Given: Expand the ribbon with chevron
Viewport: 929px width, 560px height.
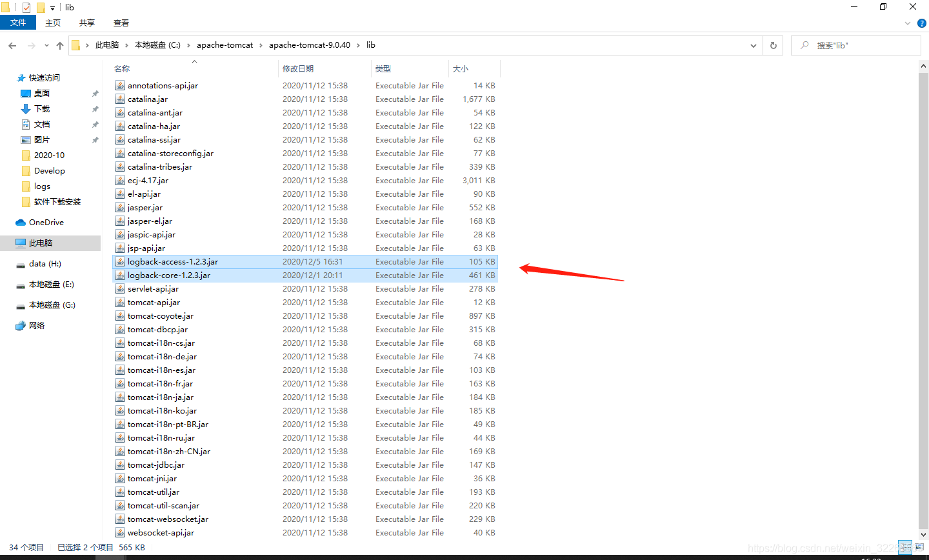Looking at the screenshot, I should [x=908, y=23].
